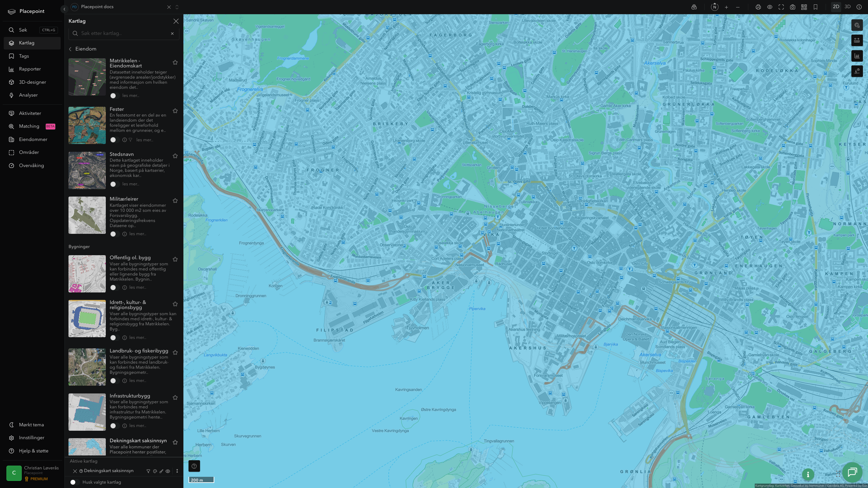Expand 'les mer' for Stedsnavn
This screenshot has width=868, height=488.
pos(131,184)
